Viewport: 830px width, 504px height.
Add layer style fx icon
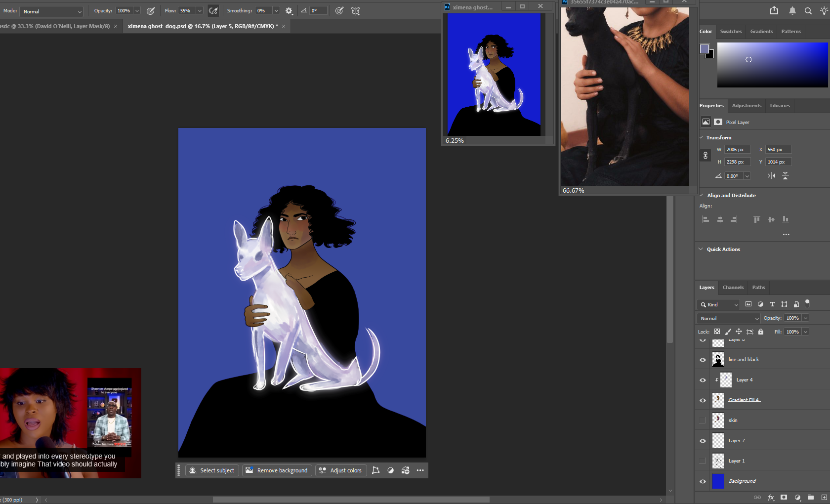click(x=771, y=498)
